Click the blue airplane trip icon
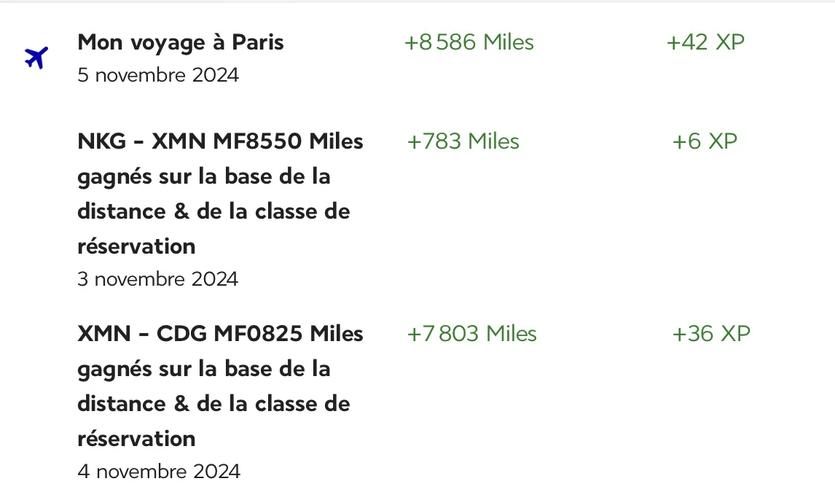835x500 pixels. [36, 57]
